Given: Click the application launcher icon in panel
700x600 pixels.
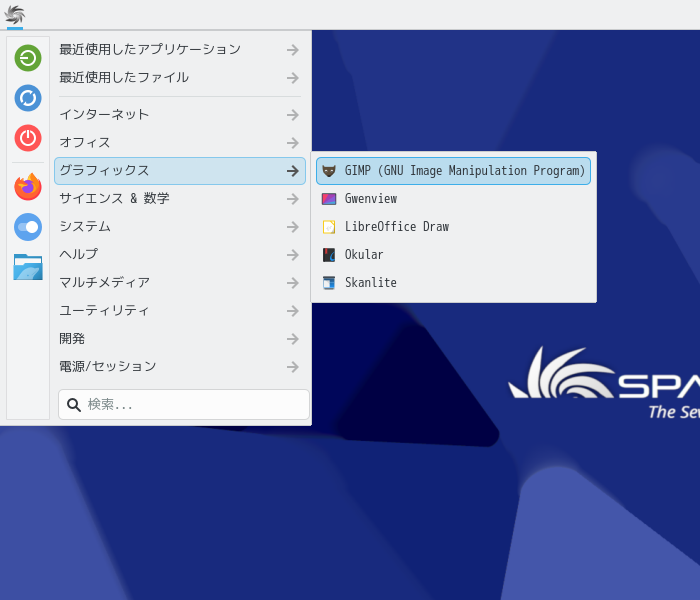Looking at the screenshot, I should (x=15, y=14).
